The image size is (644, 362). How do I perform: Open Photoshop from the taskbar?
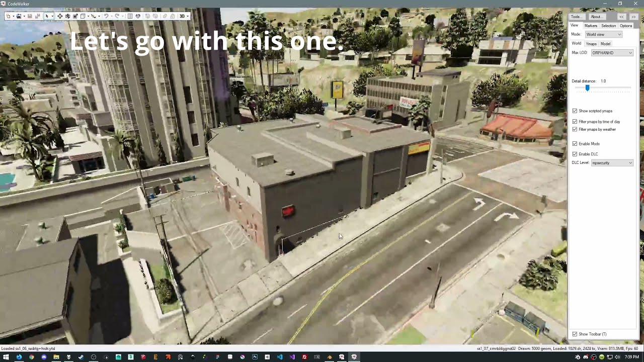point(255,357)
